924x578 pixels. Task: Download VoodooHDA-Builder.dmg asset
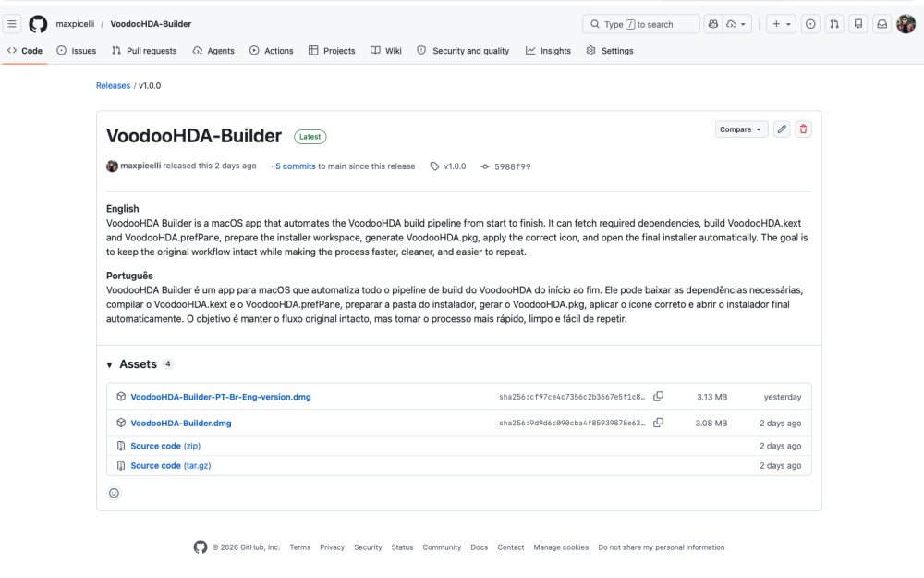(181, 424)
